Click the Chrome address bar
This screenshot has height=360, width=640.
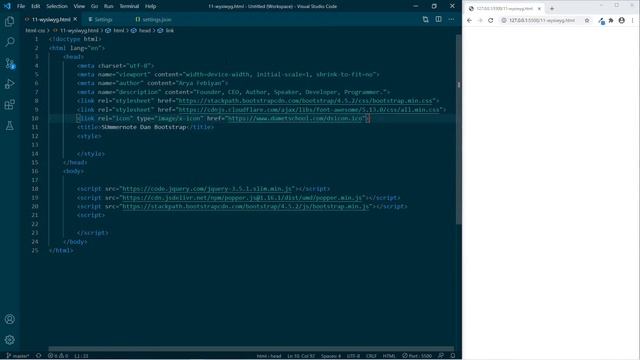tap(546, 20)
